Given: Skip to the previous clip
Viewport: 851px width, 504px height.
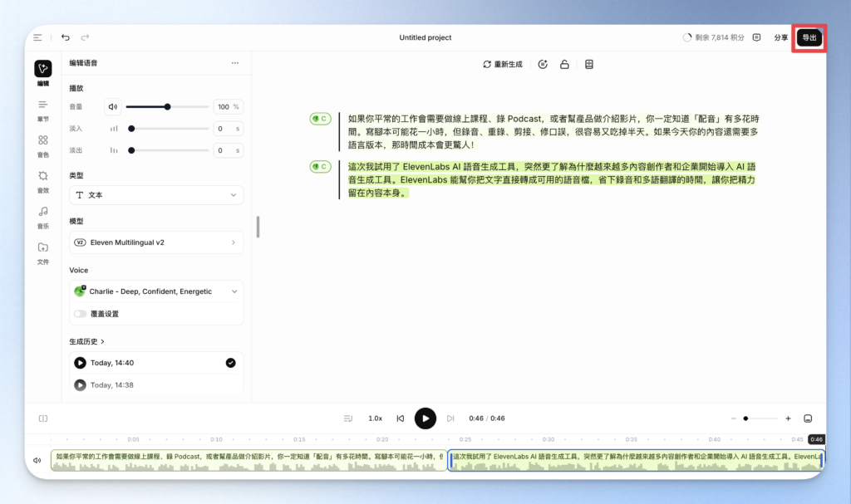Looking at the screenshot, I should [x=401, y=418].
